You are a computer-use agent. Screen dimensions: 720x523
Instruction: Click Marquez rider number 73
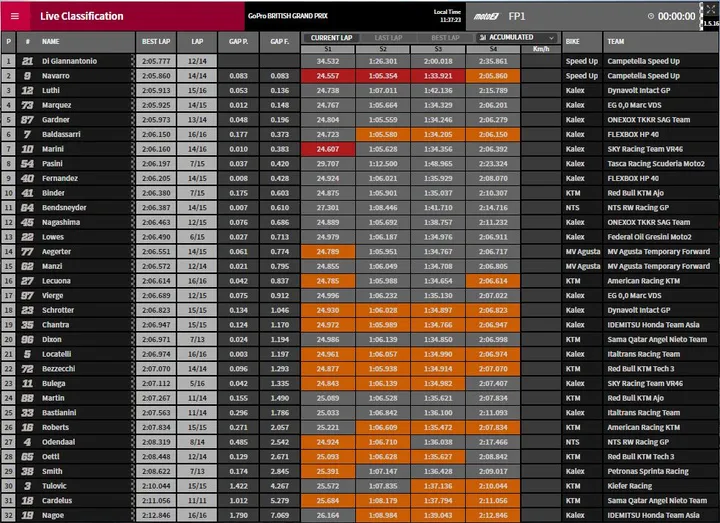(27, 105)
